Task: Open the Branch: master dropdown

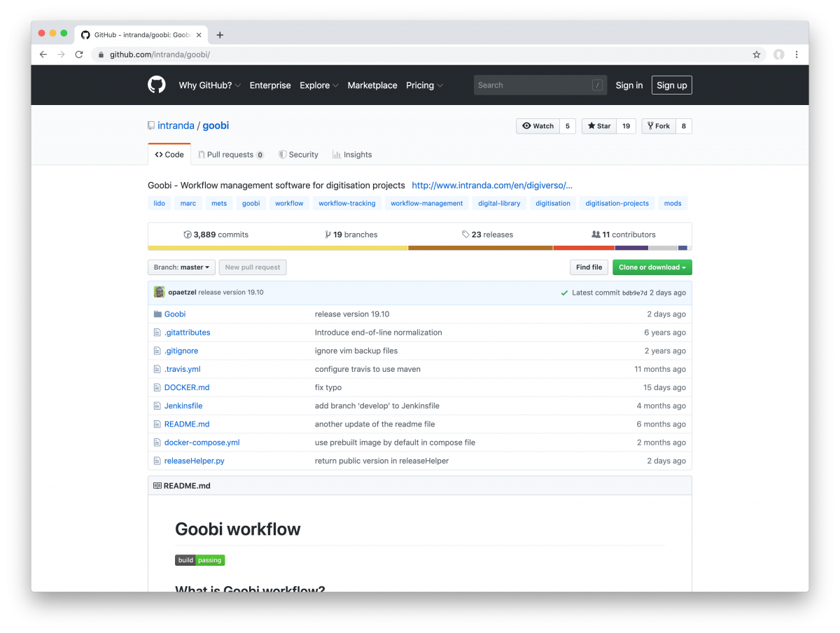Action: [181, 267]
